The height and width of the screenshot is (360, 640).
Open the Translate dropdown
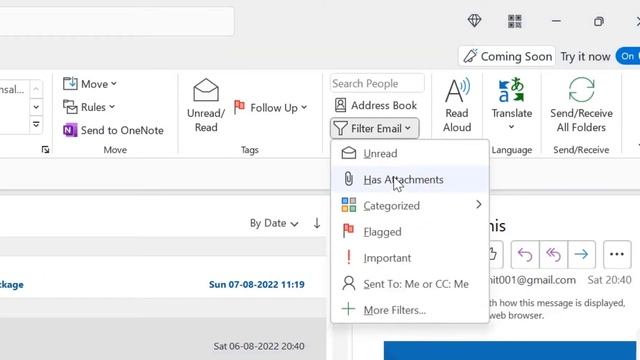point(511,104)
